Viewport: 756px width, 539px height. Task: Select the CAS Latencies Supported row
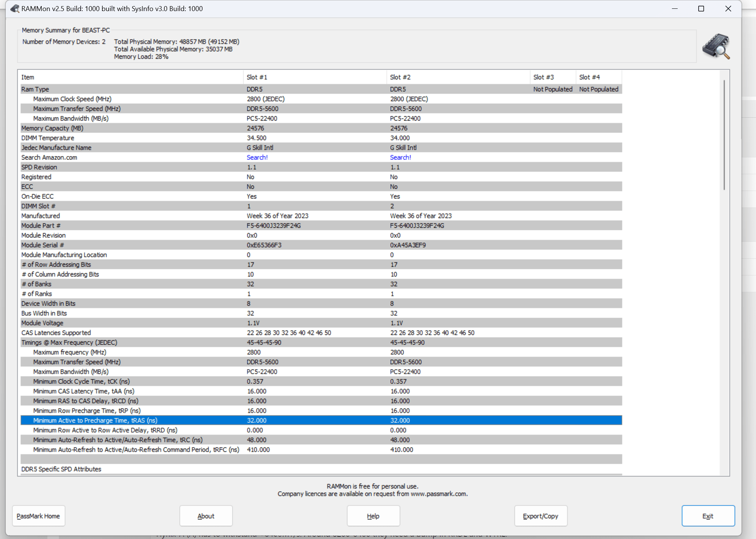point(321,333)
